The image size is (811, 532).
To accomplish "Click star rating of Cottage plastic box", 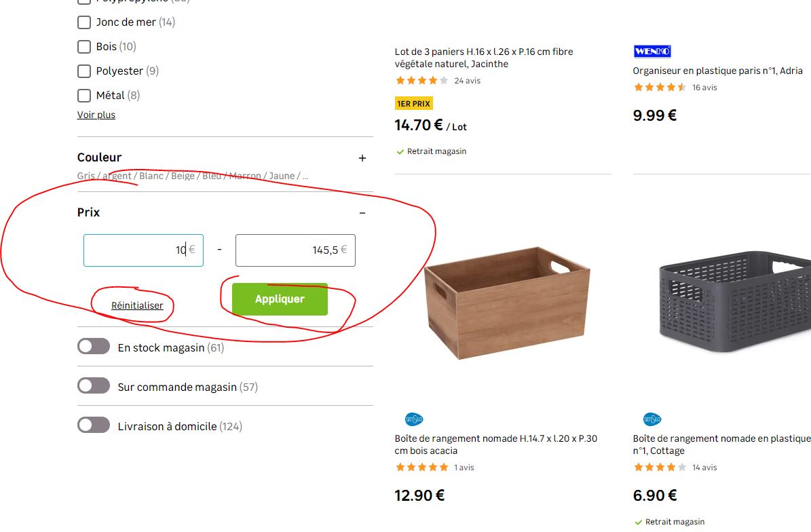I will (660, 468).
